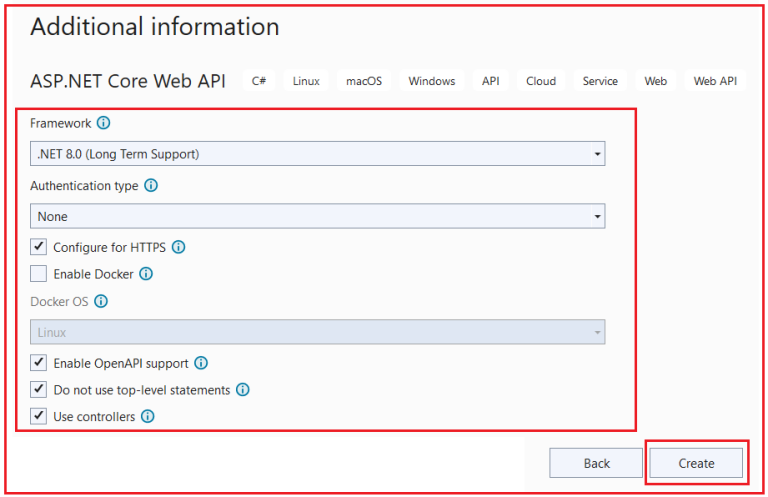Expand the Authentication type dropdown set to None
This screenshot has height=497, width=768.
[x=317, y=216]
